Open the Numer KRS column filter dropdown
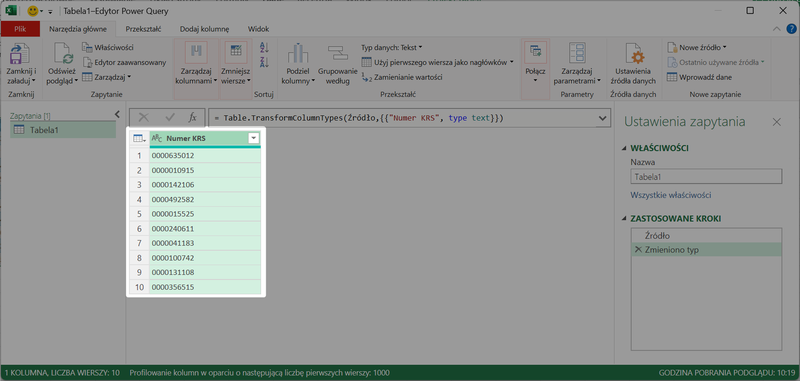Image resolution: width=800 pixels, height=381 pixels. (x=253, y=138)
